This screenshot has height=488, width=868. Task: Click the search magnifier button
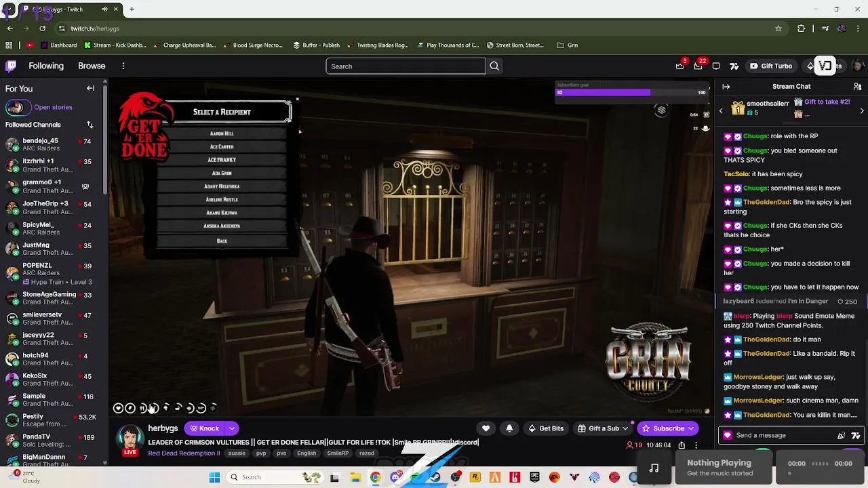click(494, 66)
